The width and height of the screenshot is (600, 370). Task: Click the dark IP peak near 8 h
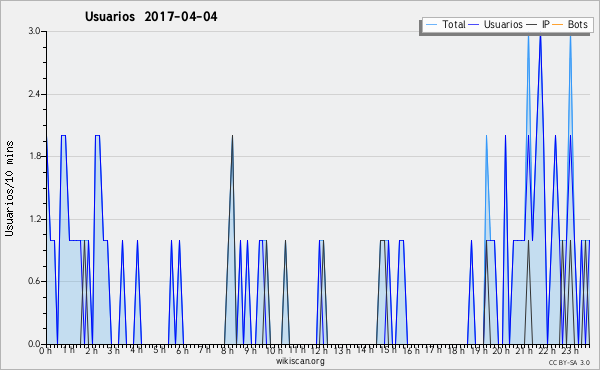[x=232, y=136]
